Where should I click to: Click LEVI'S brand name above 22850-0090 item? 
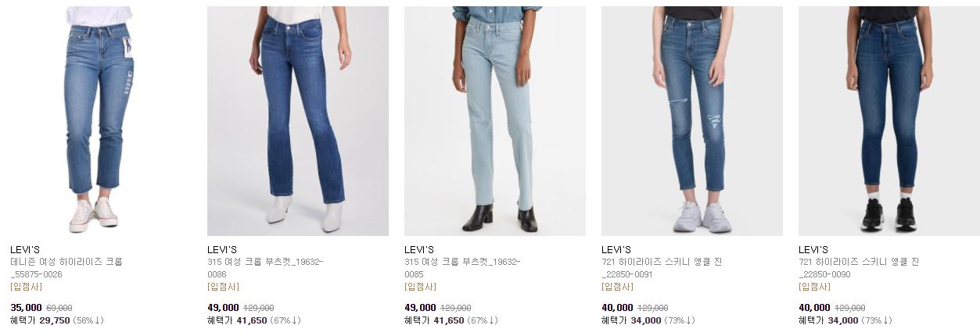coord(813,250)
